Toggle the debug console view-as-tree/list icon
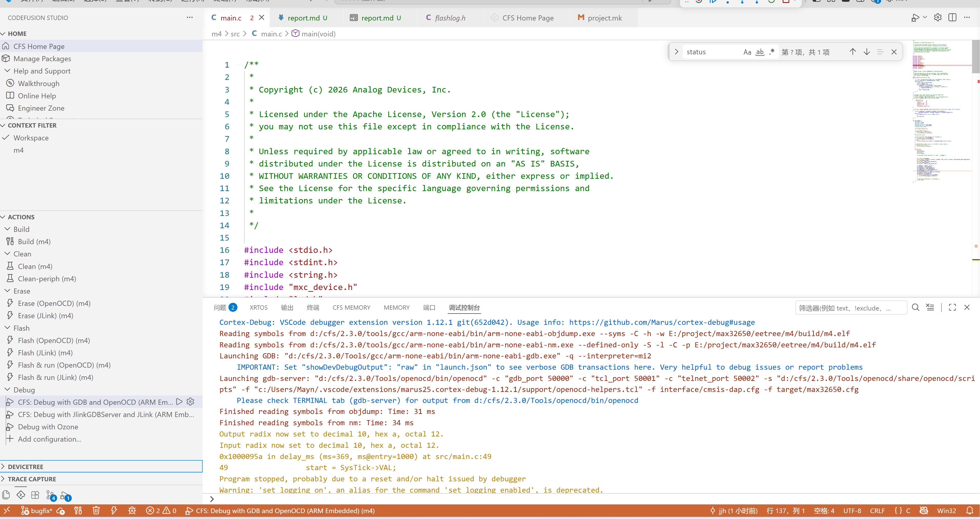The width and height of the screenshot is (980, 519). click(930, 307)
